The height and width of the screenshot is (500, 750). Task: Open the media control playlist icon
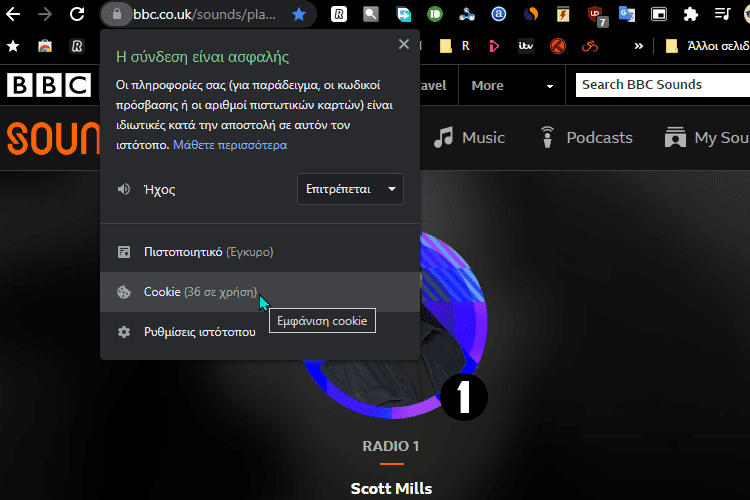pyautogui.click(x=722, y=14)
